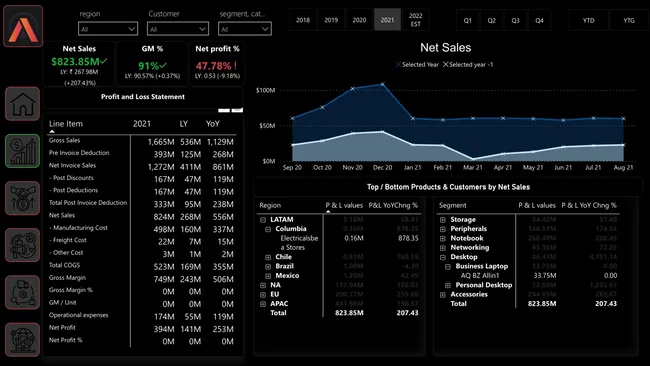Expand the Personal Desktop category
Image resolution: width=650 pixels, height=366 pixels.
[448, 285]
